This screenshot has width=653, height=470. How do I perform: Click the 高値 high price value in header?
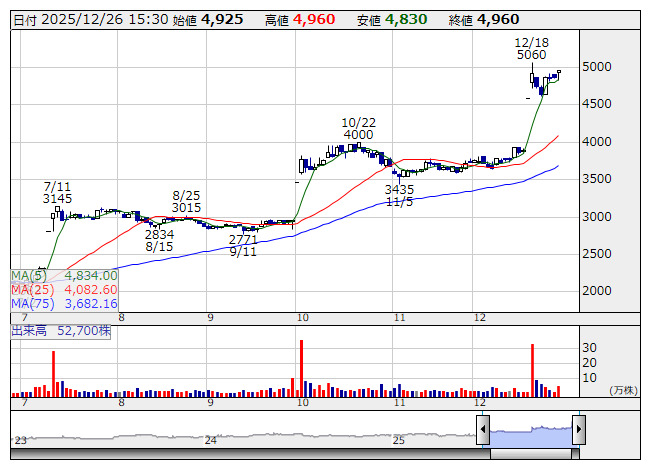click(x=314, y=19)
